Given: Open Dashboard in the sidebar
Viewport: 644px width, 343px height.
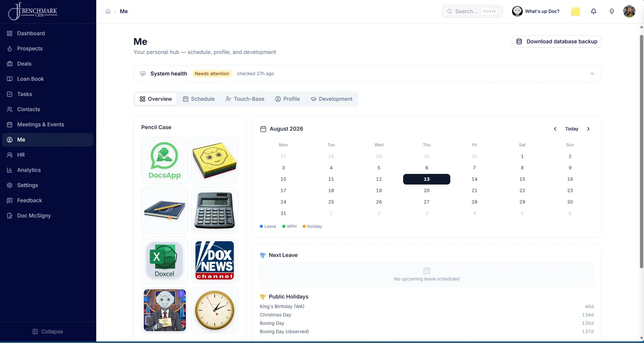Looking at the screenshot, I should [x=48, y=33].
